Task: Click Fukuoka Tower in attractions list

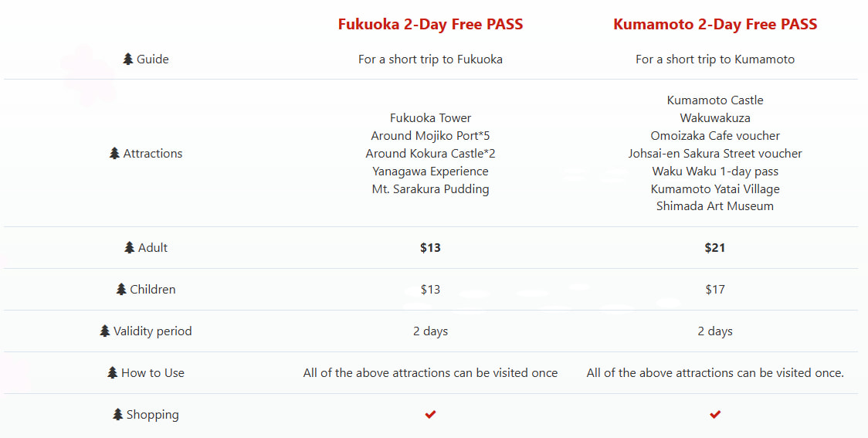Action: [430, 118]
